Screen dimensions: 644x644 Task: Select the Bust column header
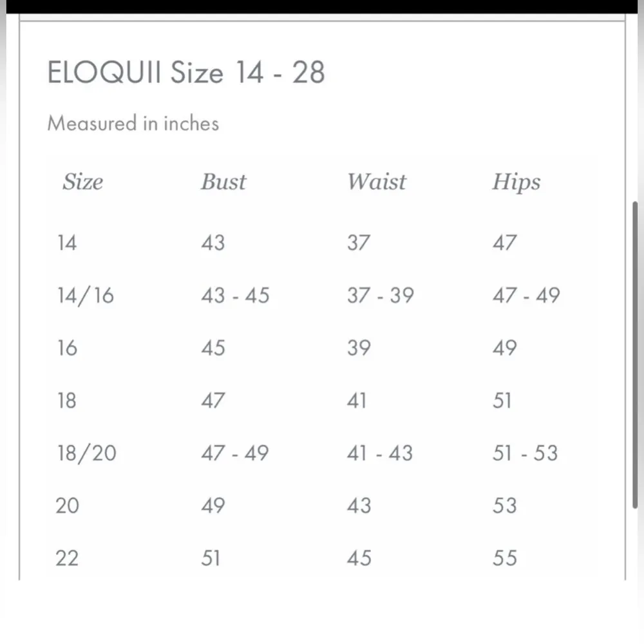click(223, 182)
